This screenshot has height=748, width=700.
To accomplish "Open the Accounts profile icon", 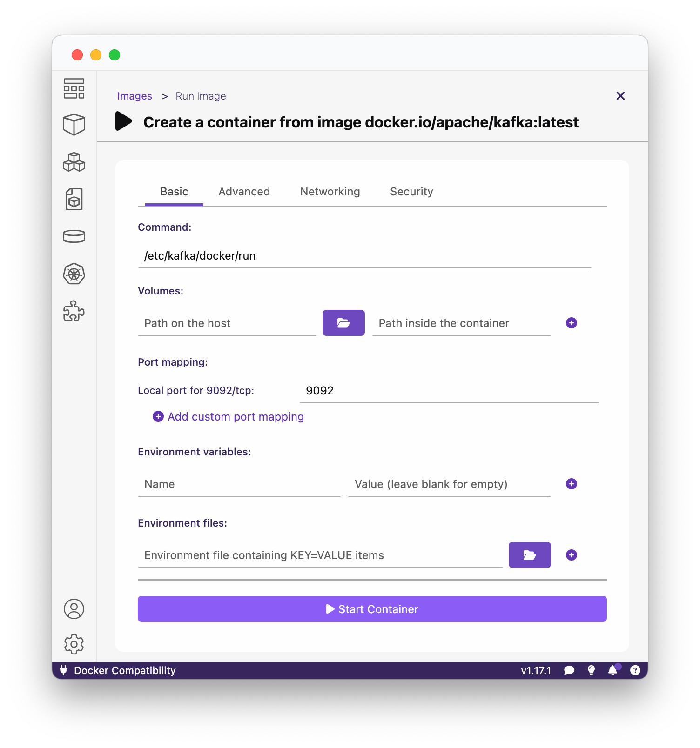I will pos(74,609).
